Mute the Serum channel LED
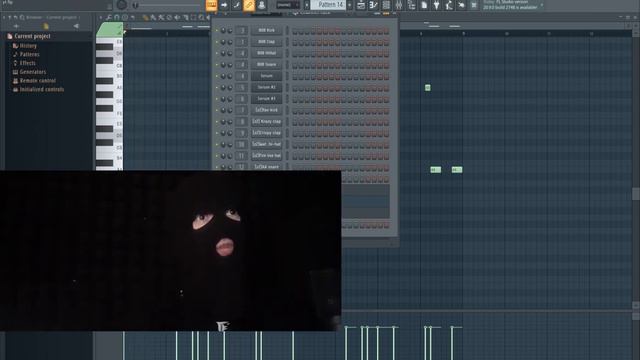 coord(217,76)
